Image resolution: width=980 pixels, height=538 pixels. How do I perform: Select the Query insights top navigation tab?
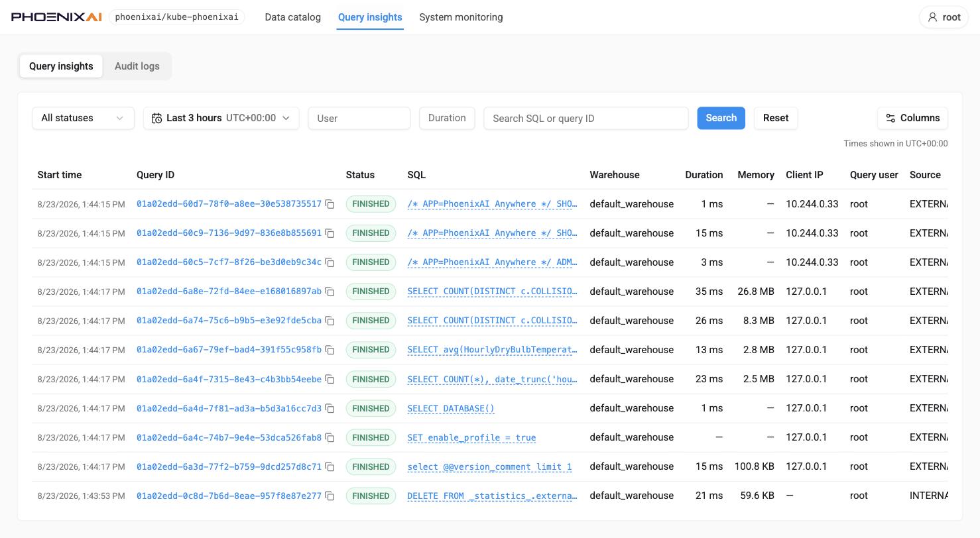click(x=370, y=17)
